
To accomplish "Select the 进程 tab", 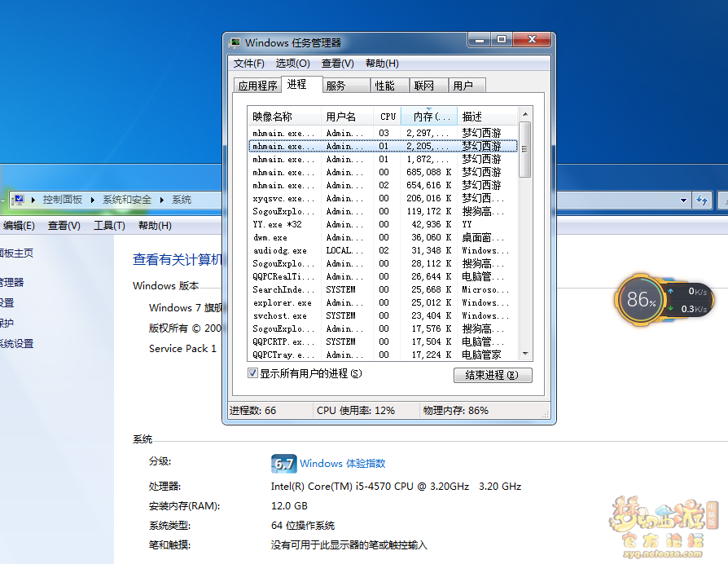I will pyautogui.click(x=302, y=84).
